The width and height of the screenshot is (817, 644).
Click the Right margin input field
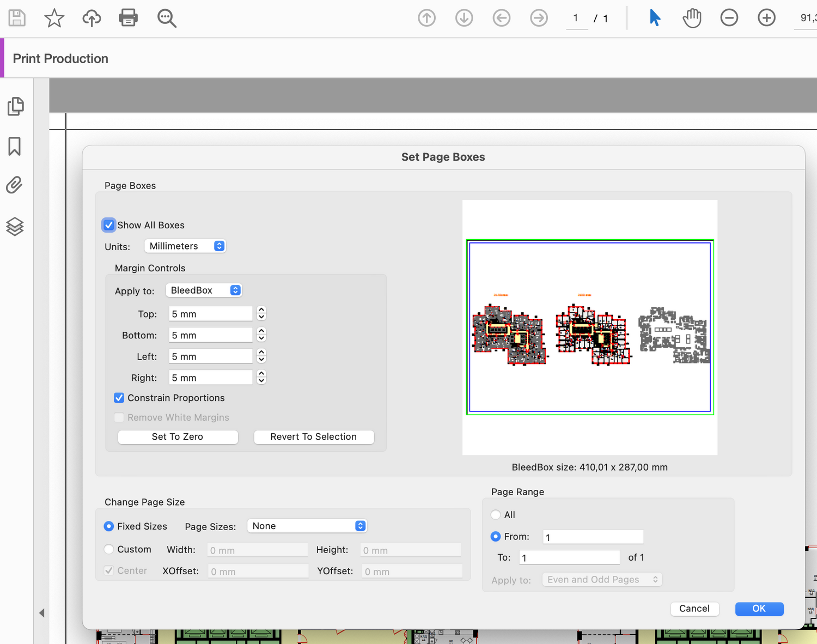pos(211,378)
